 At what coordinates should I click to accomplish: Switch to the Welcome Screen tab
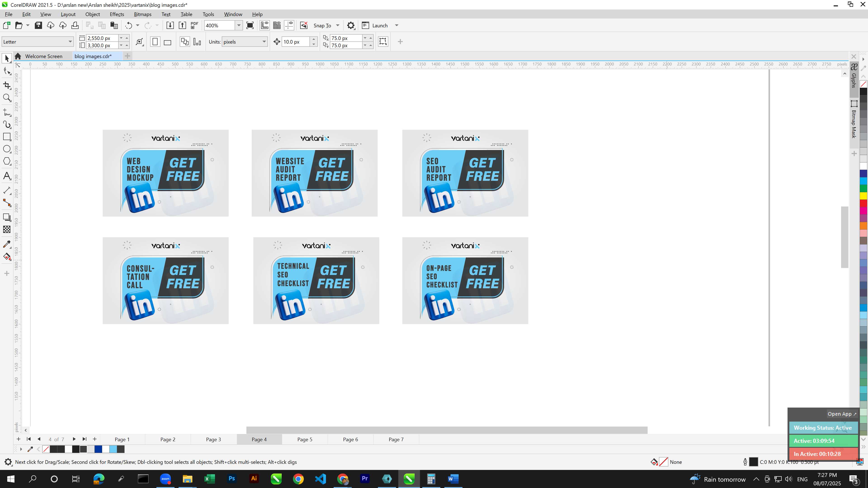(x=44, y=56)
